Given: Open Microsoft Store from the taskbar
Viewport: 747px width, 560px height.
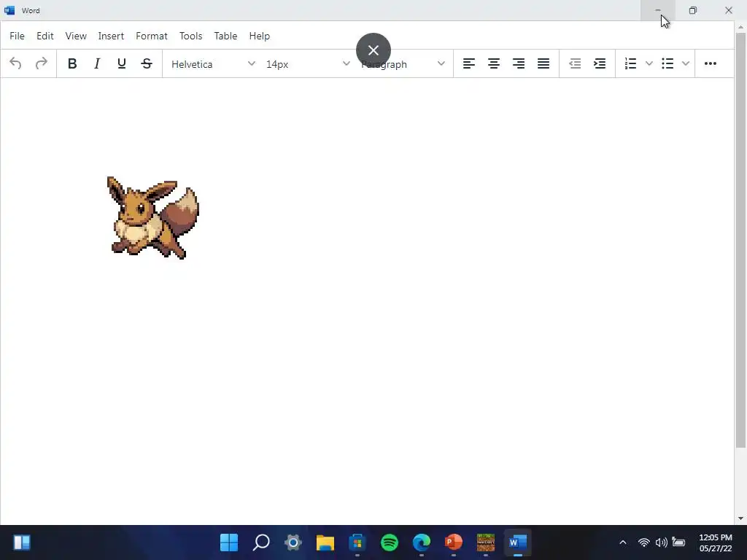Looking at the screenshot, I should [357, 542].
